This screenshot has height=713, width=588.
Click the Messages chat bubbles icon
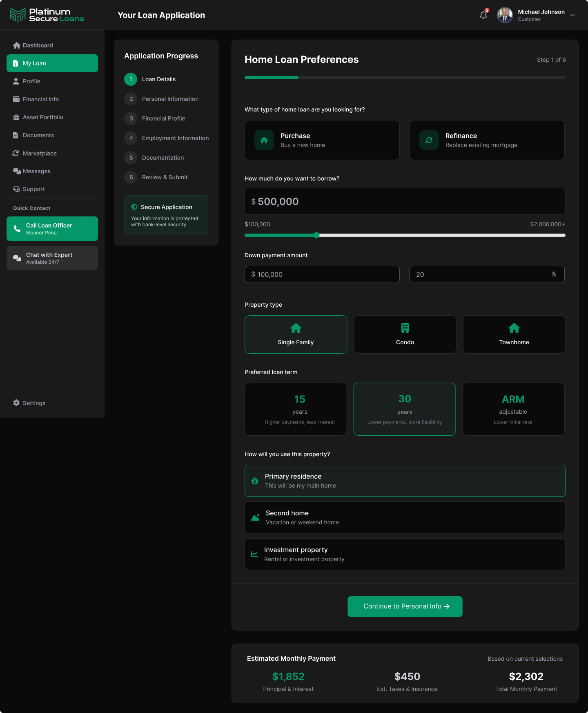point(17,171)
